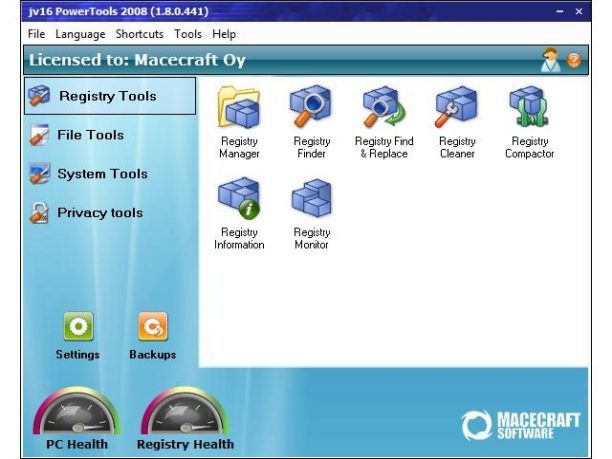Minimize the jv16 PowerTools window
Screen dimensions: 612x459
pyautogui.click(x=560, y=11)
